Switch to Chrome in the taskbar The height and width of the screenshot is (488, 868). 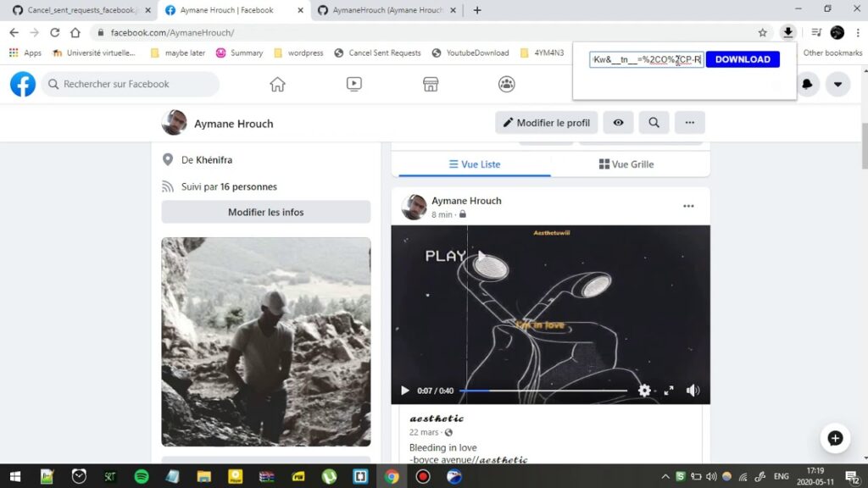tap(392, 476)
